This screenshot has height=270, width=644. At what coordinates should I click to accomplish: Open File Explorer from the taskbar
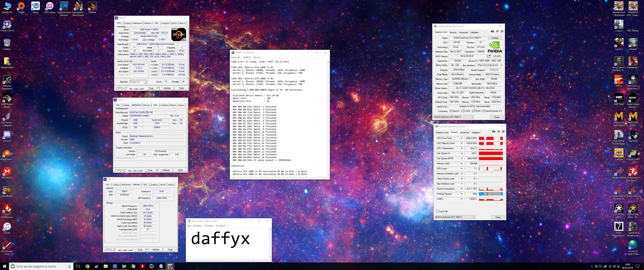(106, 266)
